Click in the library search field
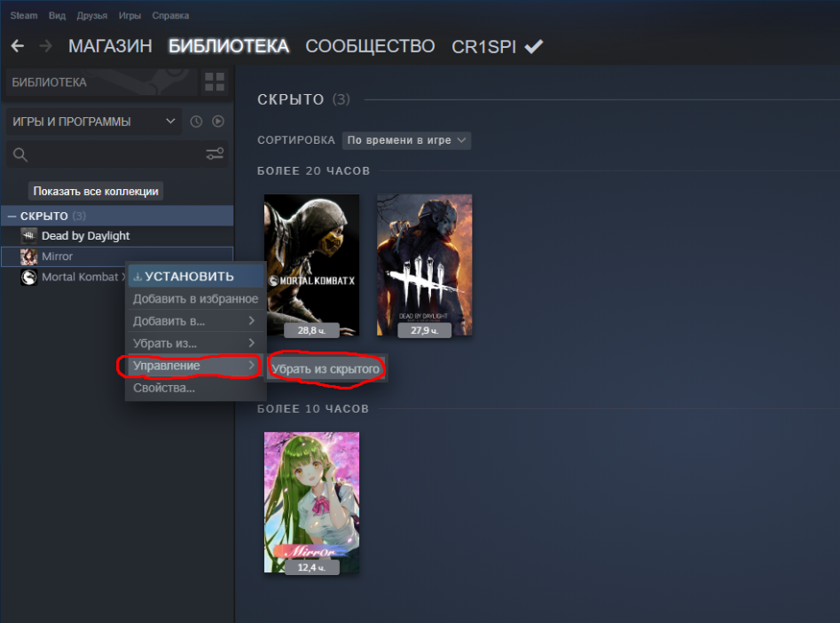840x623 pixels. (x=117, y=155)
